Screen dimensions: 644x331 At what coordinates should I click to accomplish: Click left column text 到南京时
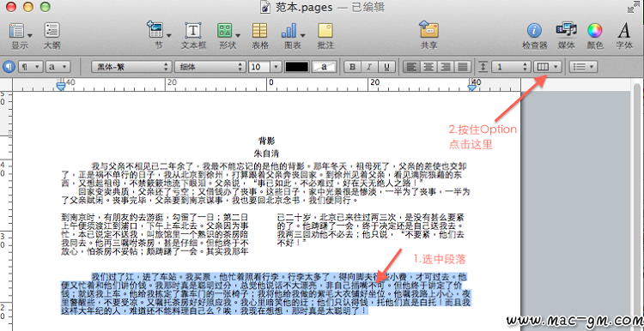155,234
